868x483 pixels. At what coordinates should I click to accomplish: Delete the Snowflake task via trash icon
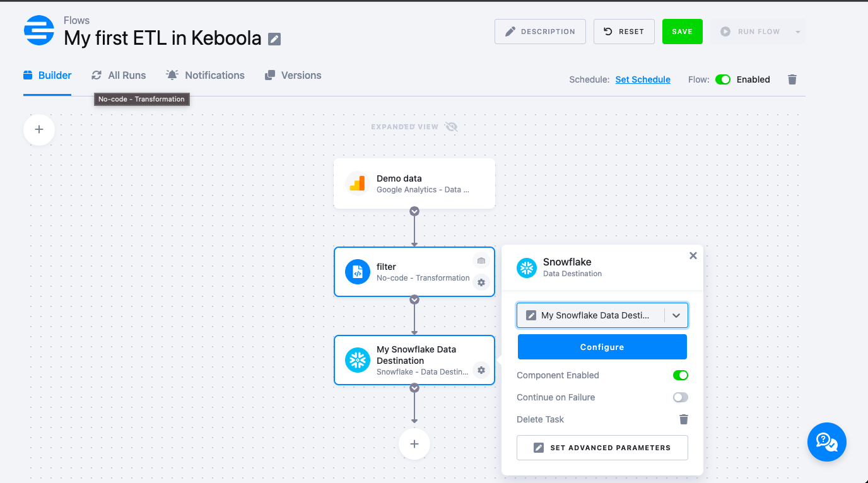(683, 419)
